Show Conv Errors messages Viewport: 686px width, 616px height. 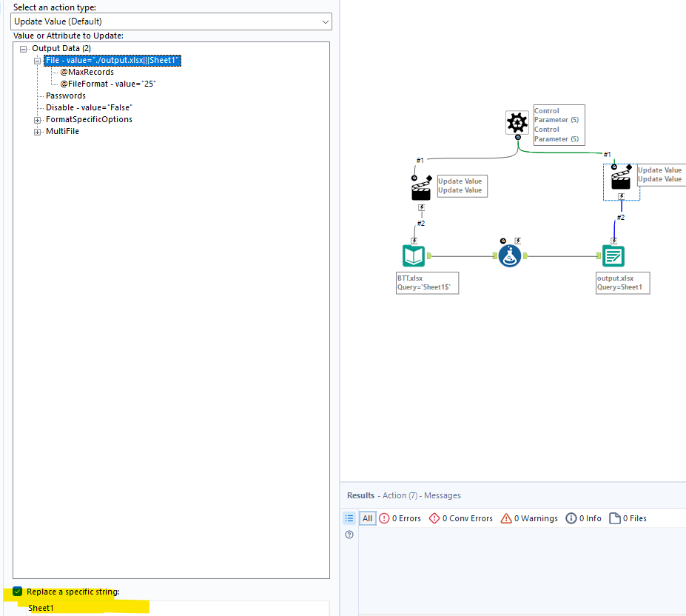pos(461,518)
